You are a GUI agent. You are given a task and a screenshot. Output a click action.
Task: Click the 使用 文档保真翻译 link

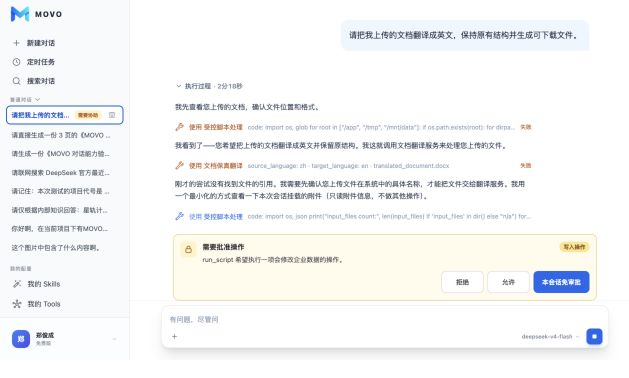216,165
